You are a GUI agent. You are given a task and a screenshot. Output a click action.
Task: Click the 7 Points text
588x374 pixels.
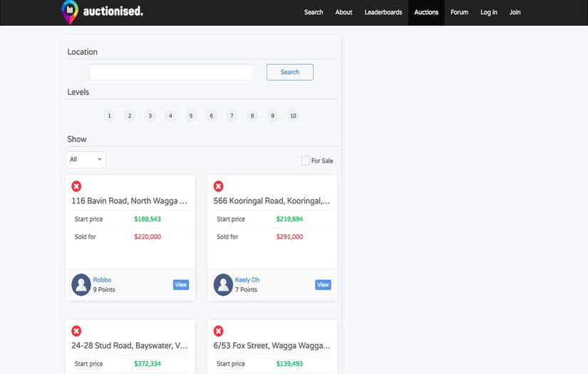pyautogui.click(x=246, y=290)
